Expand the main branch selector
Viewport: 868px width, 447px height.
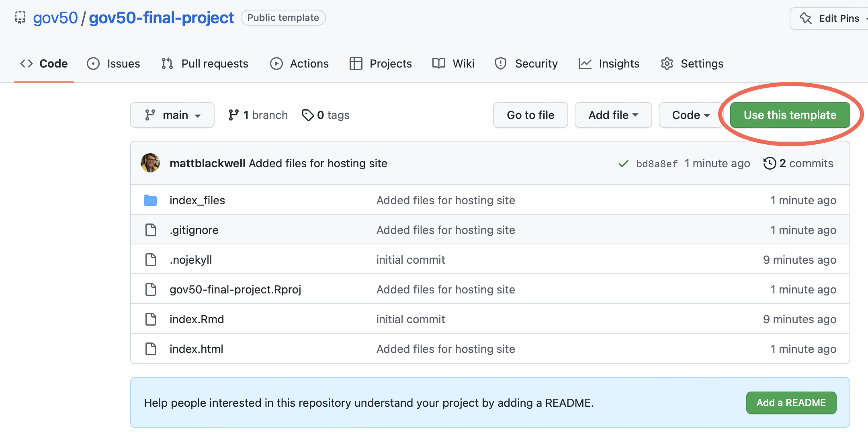tap(172, 115)
